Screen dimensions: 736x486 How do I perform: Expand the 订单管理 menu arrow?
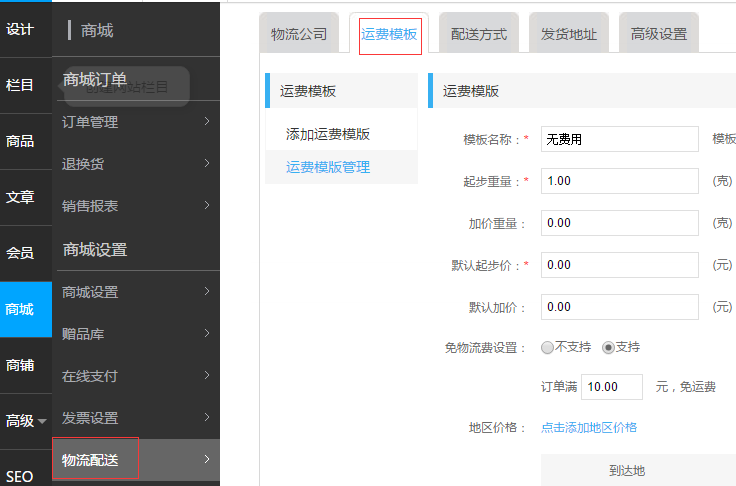(x=206, y=122)
